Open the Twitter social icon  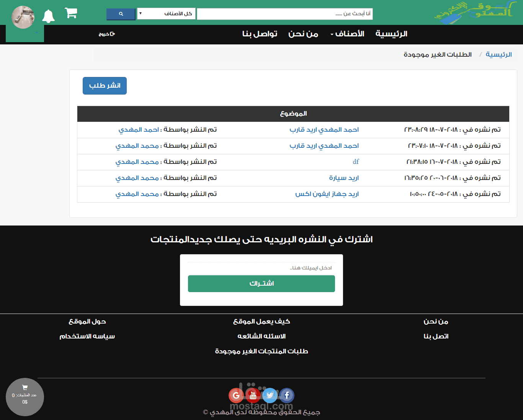click(270, 395)
